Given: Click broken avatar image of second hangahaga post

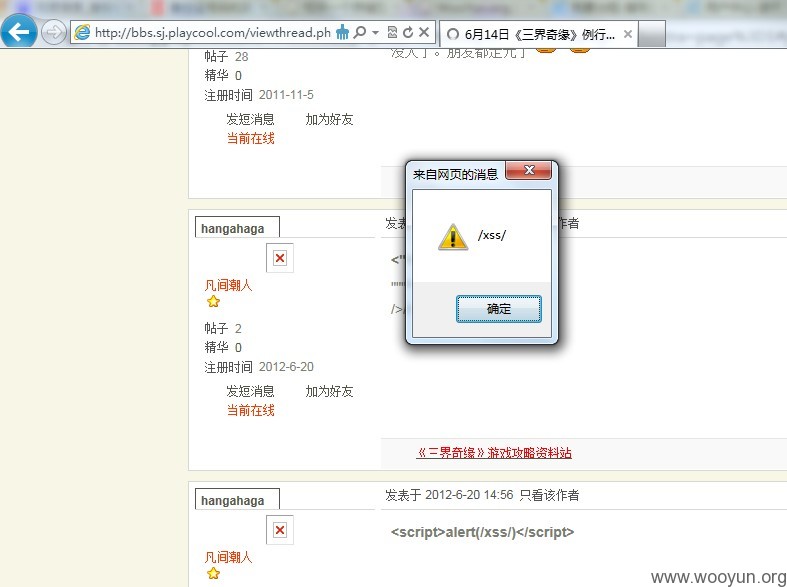Looking at the screenshot, I should [280, 530].
